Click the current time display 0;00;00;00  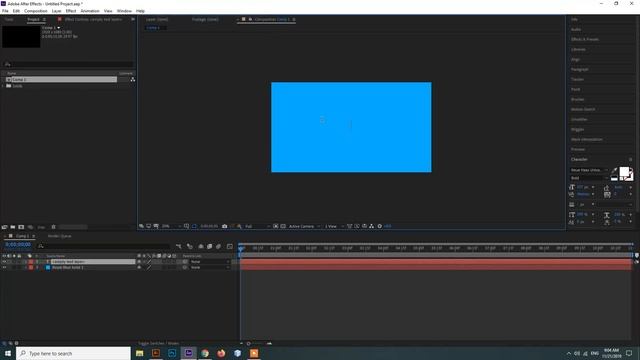pos(18,245)
